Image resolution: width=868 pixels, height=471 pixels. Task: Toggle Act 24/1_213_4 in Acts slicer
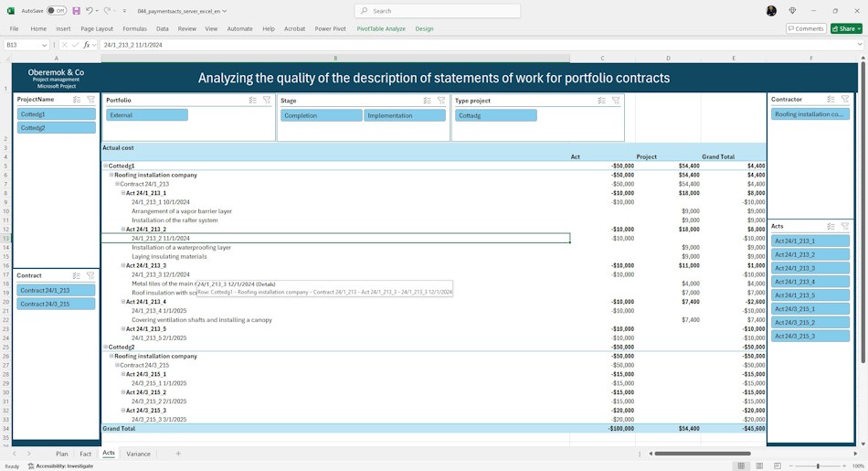pyautogui.click(x=810, y=282)
